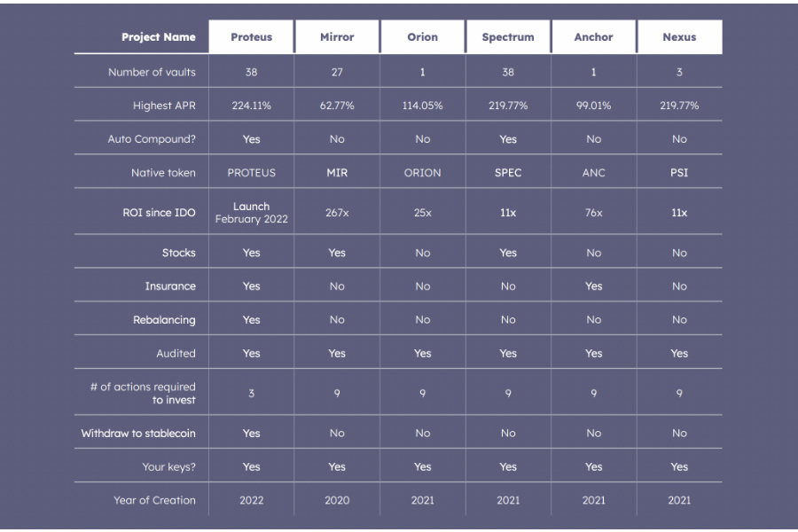Select Mirror's 267x ROI value
The image size is (798, 532).
(x=337, y=212)
